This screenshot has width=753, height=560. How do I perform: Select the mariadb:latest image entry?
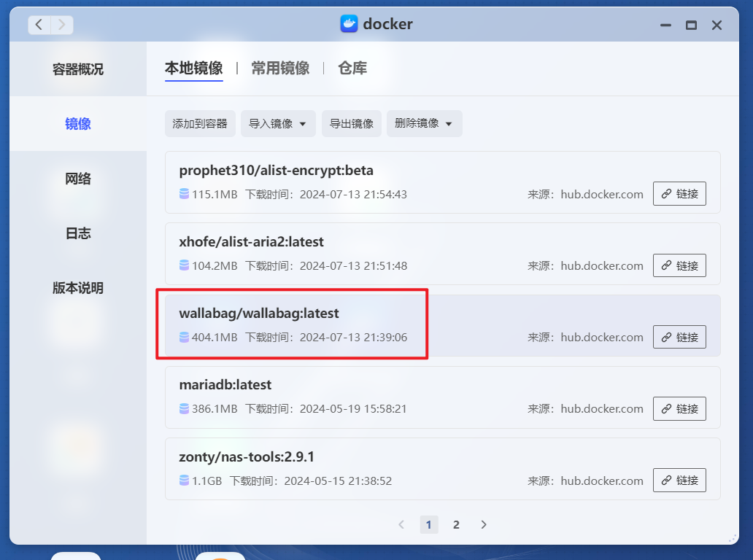365,396
